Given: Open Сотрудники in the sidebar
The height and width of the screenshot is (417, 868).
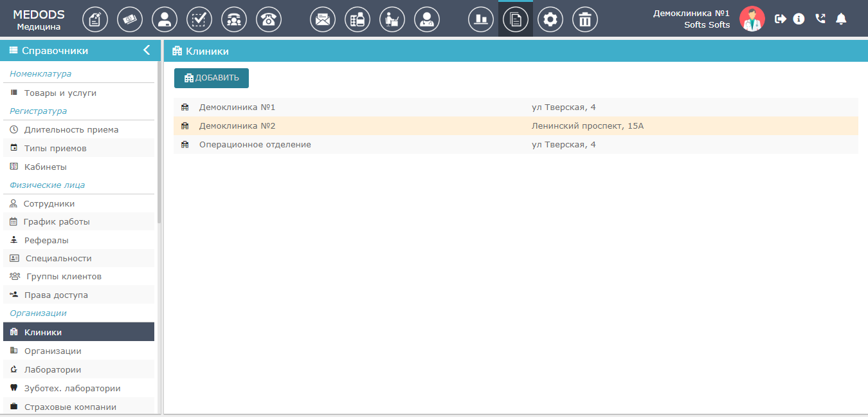Looking at the screenshot, I should coord(49,203).
